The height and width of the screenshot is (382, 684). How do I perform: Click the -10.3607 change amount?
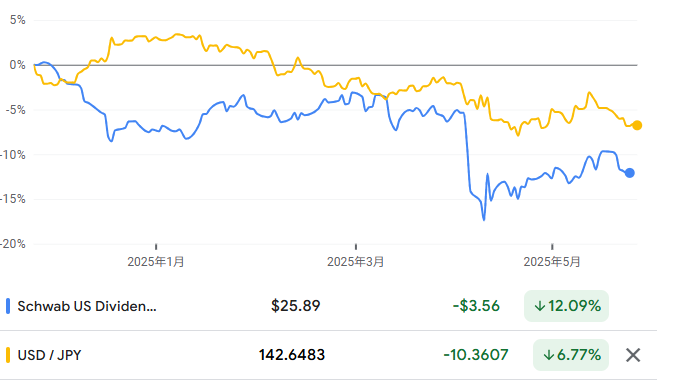[x=476, y=355]
